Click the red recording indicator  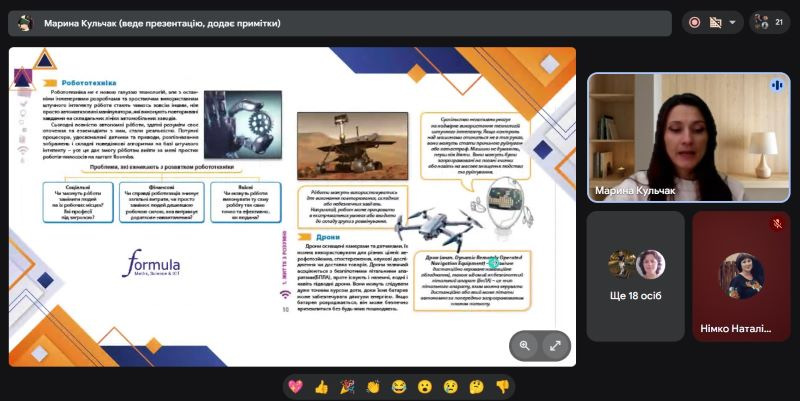[695, 22]
